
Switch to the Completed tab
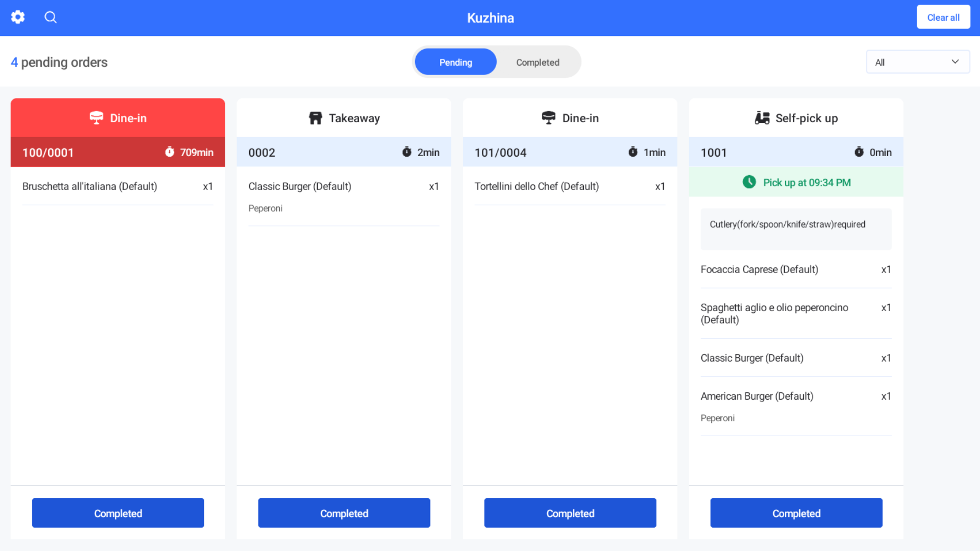pyautogui.click(x=537, y=62)
